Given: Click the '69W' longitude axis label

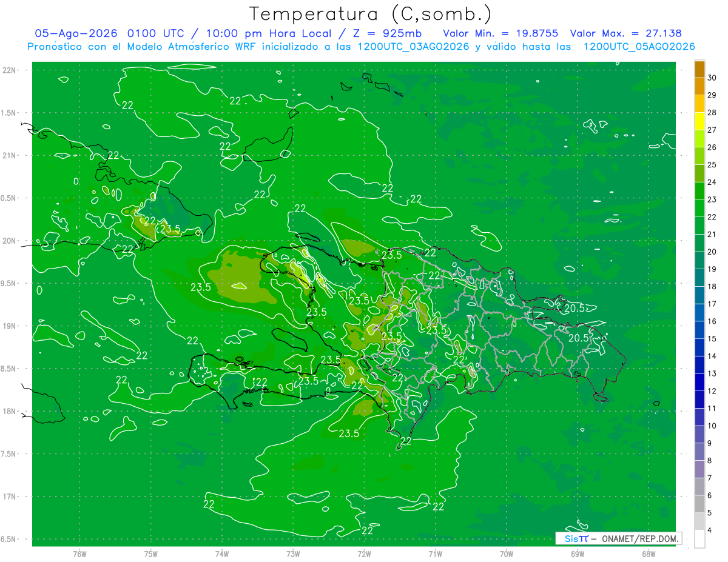Looking at the screenshot, I should point(578,554).
